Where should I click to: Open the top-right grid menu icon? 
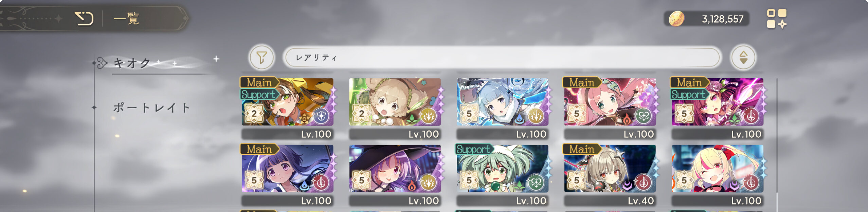pos(777,18)
